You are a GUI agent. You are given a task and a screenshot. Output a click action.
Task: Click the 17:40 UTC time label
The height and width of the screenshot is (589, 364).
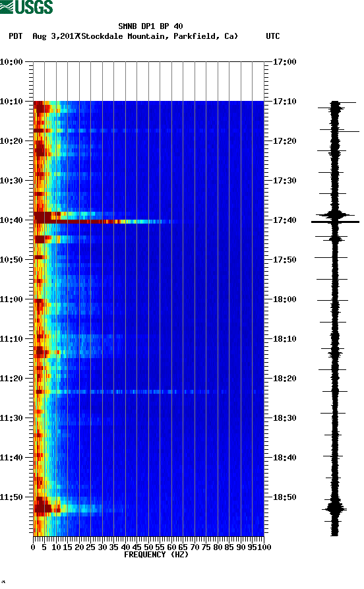coord(284,220)
